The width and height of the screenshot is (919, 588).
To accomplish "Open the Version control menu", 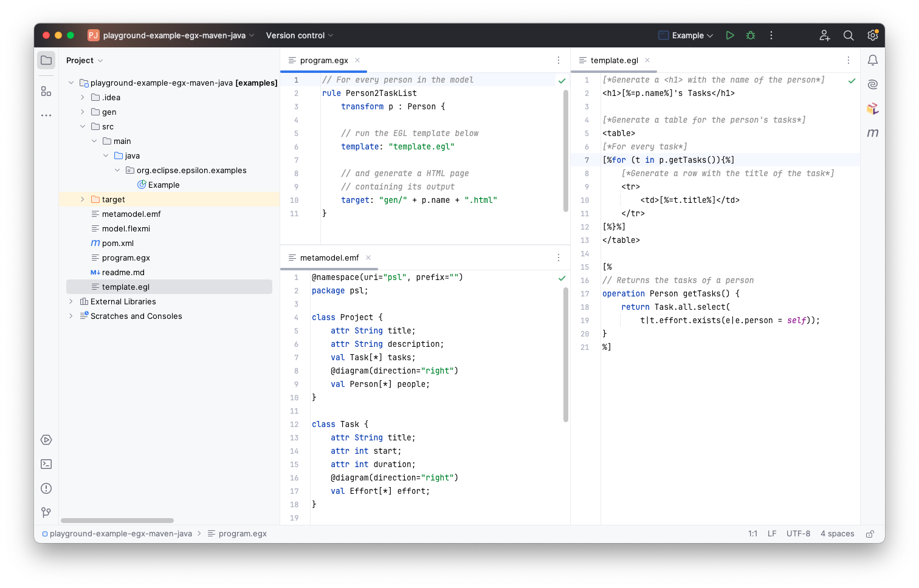I will 299,35.
